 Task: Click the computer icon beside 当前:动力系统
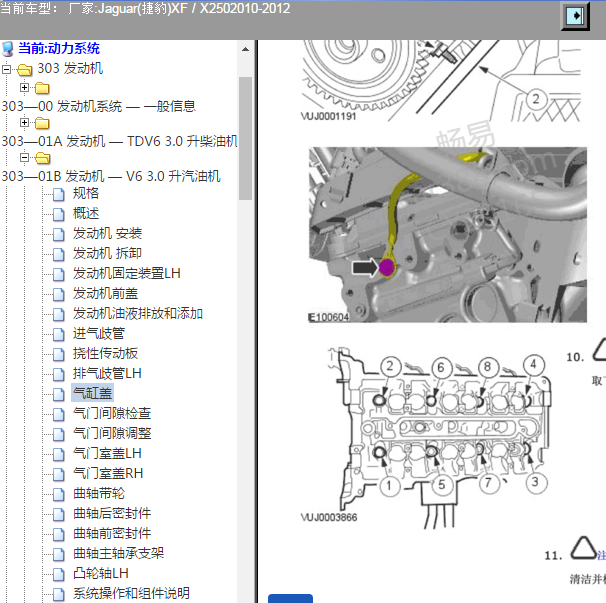[8, 49]
